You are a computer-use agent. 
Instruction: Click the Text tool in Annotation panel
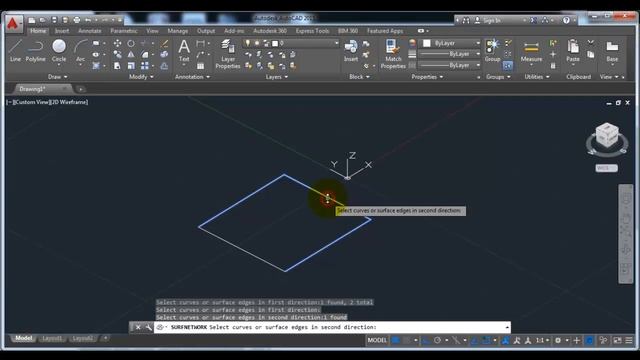[x=184, y=51]
